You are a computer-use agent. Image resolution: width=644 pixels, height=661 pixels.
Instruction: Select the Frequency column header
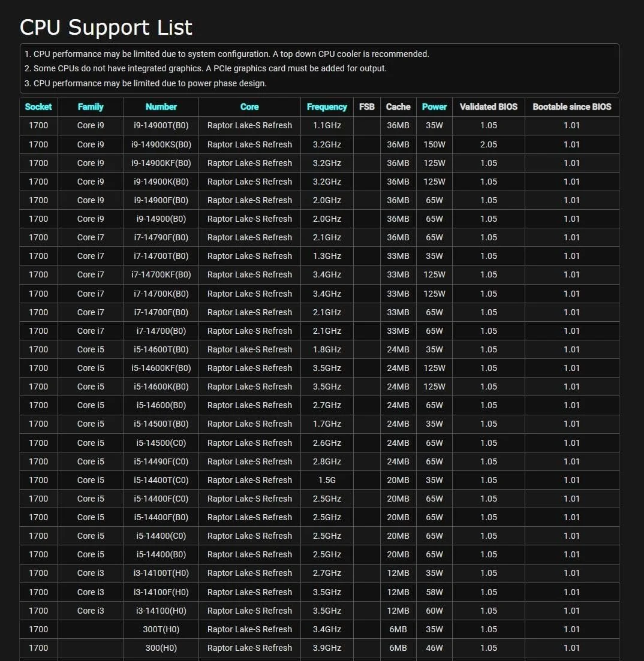point(327,107)
